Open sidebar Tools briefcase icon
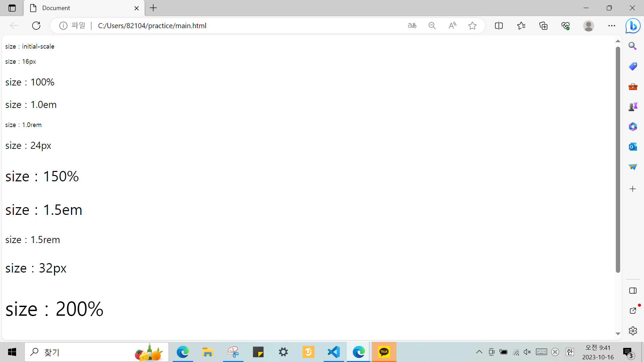Image resolution: width=644 pixels, height=362 pixels. point(633,86)
